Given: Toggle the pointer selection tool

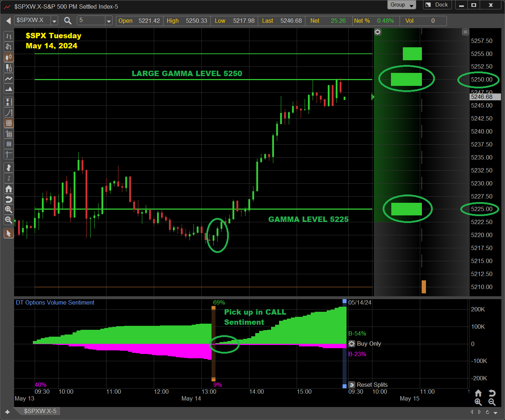Looking at the screenshot, I should click(9, 233).
